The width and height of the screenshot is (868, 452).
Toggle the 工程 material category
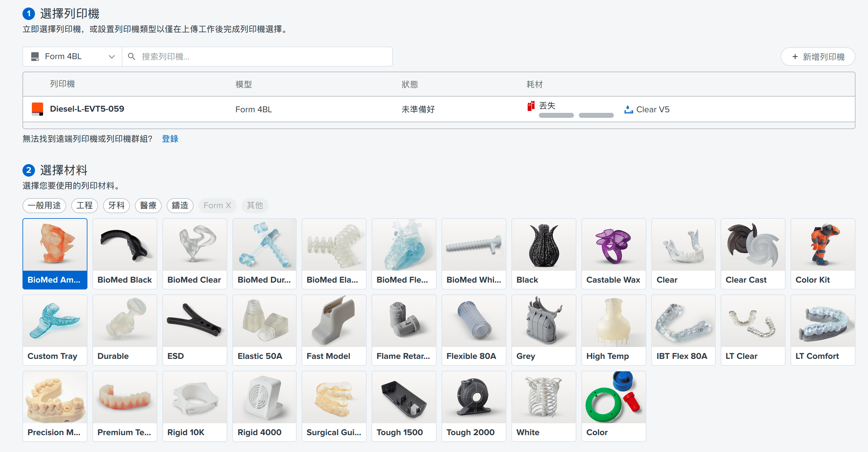(84, 205)
